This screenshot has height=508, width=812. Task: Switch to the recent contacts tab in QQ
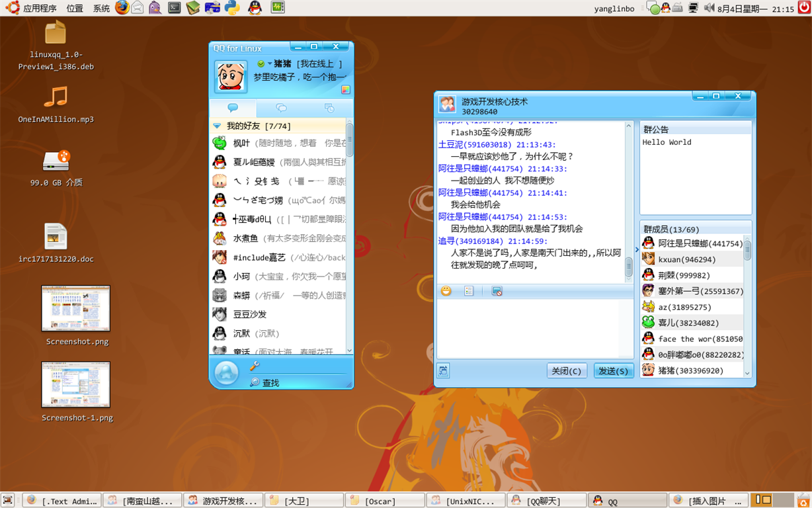(329, 108)
